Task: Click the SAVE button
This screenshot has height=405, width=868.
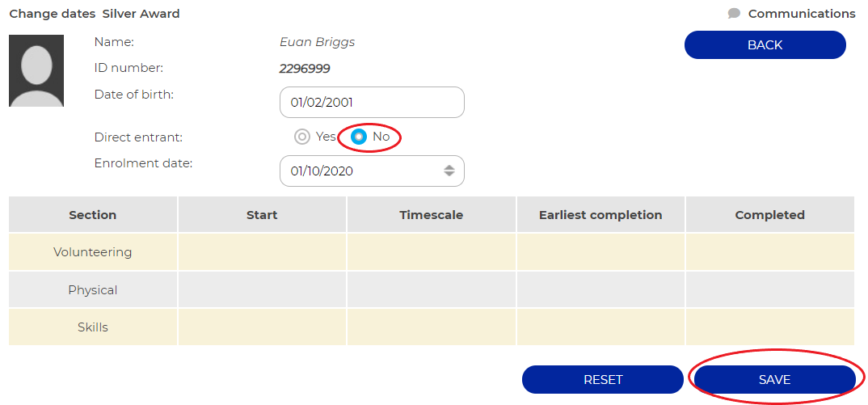Action: 774,379
